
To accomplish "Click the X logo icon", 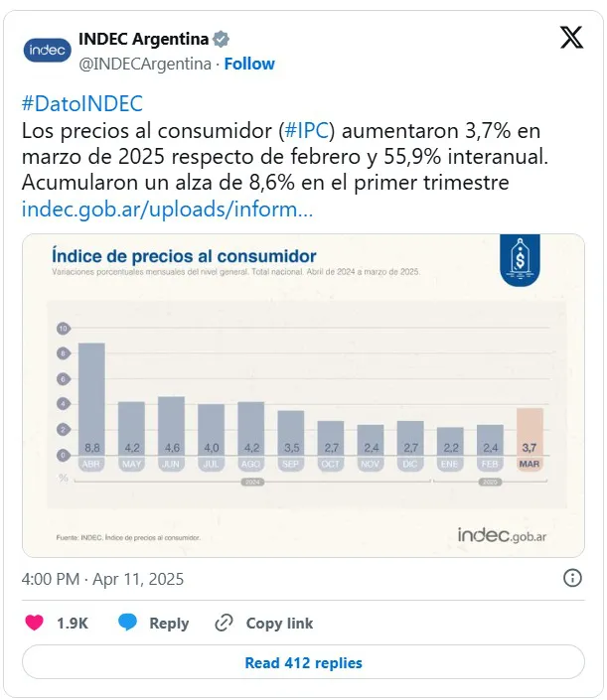I will click(571, 39).
